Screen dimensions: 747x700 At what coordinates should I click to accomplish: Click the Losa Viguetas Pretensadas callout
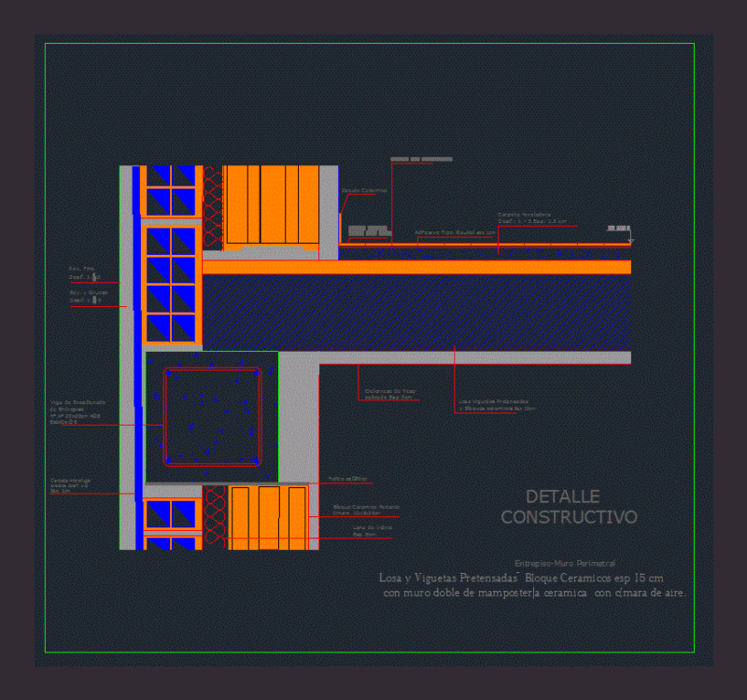[497, 405]
